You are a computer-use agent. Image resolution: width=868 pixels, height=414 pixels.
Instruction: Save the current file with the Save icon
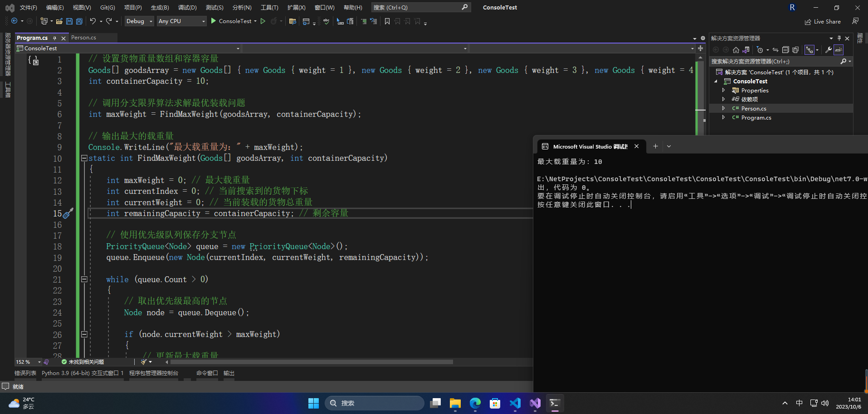pyautogui.click(x=69, y=21)
